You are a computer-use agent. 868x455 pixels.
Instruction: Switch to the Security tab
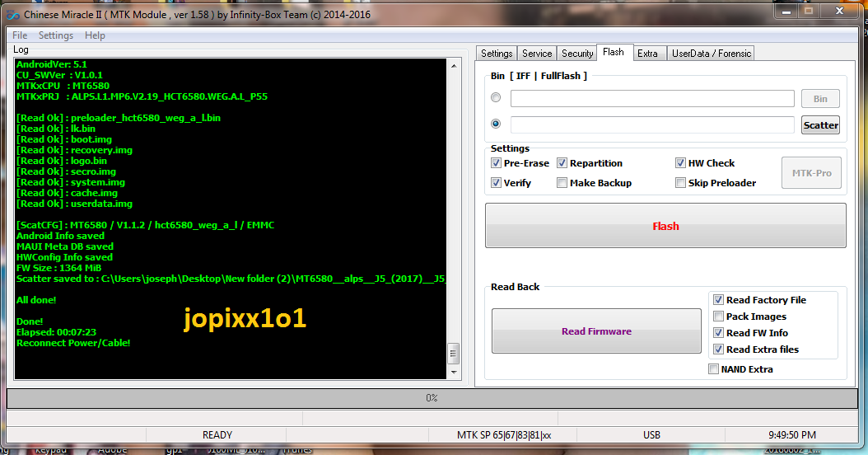click(576, 54)
